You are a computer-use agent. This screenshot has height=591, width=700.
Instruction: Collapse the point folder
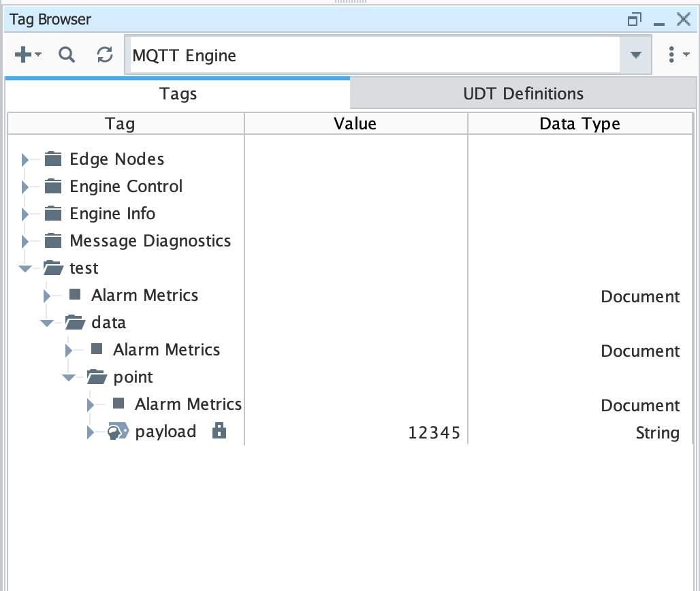(x=69, y=377)
